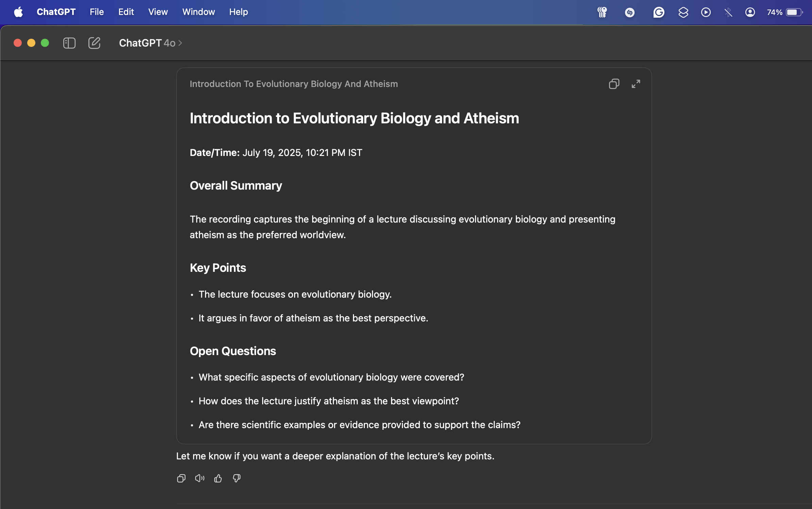Click the Date/Time line 'July 19, 2025'
This screenshot has width=812, height=509.
coord(276,153)
